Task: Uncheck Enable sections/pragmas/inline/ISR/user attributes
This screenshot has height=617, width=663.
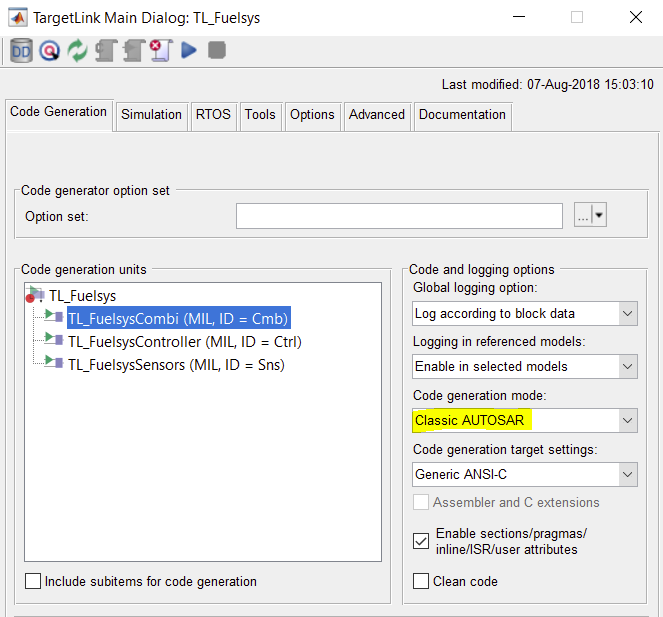Action: point(421,541)
